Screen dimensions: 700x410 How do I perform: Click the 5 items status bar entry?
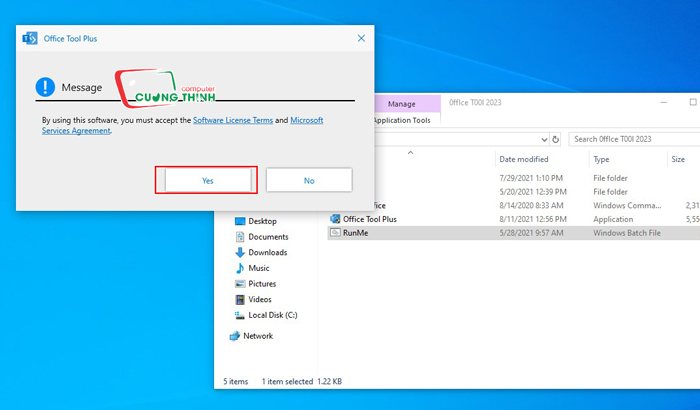click(x=236, y=381)
